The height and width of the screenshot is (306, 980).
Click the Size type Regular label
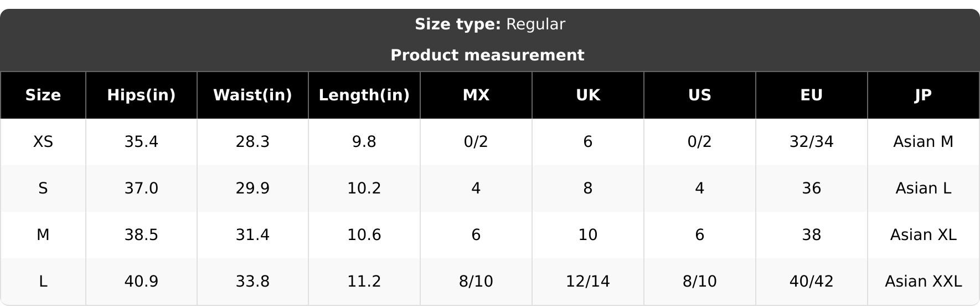tap(490, 24)
